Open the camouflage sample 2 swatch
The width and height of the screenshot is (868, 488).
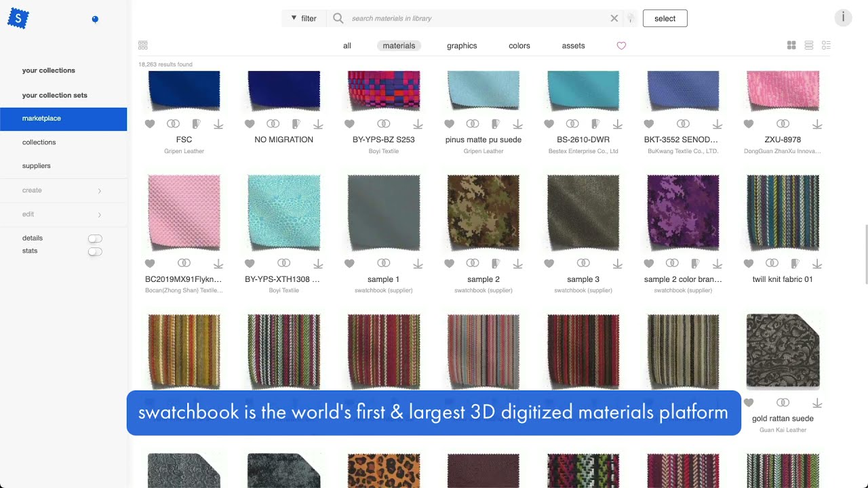[484, 212]
